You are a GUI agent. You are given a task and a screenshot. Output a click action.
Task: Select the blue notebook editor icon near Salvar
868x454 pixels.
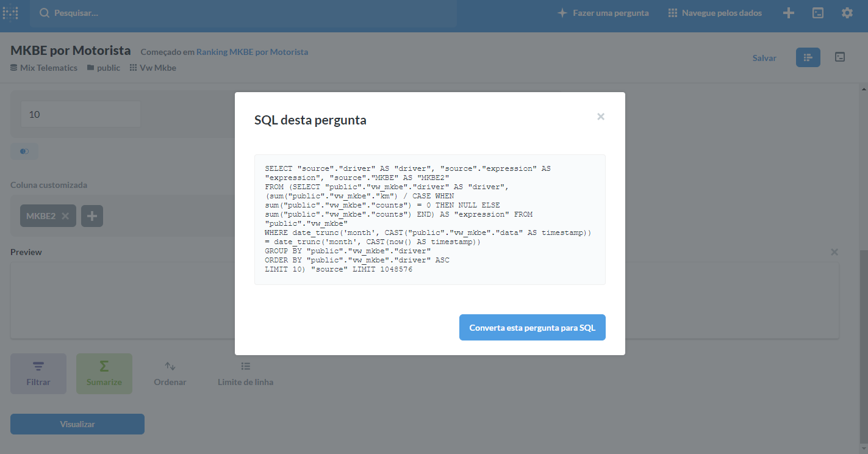pyautogui.click(x=808, y=57)
